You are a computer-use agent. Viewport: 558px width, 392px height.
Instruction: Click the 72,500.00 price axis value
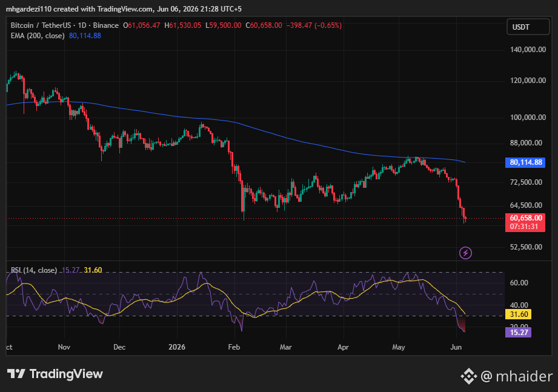click(x=526, y=182)
